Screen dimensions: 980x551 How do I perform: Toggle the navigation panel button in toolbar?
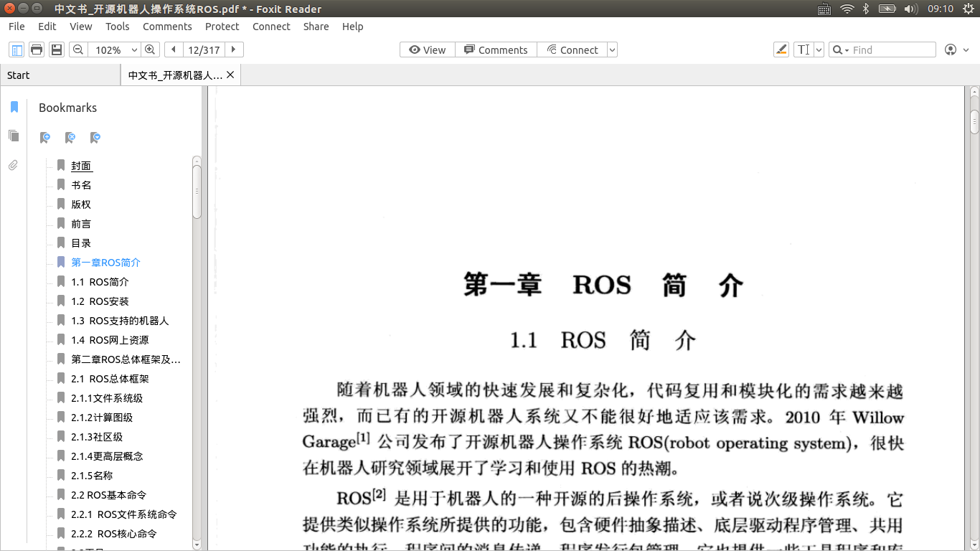(17, 50)
